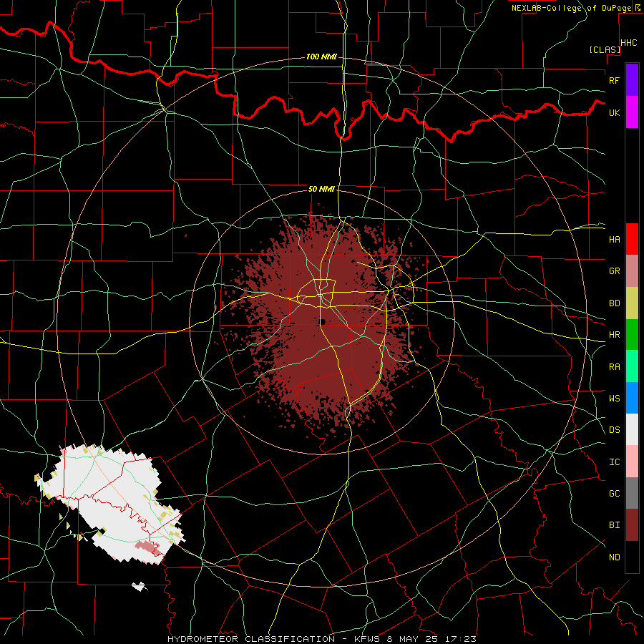Click the 50 NMI range ring label
This screenshot has height=644, width=644.
[321, 189]
